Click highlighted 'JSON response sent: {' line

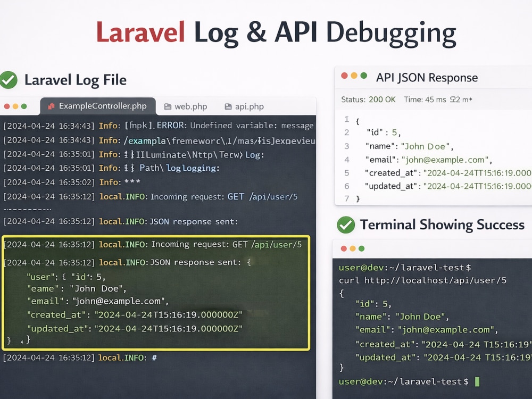128,262
